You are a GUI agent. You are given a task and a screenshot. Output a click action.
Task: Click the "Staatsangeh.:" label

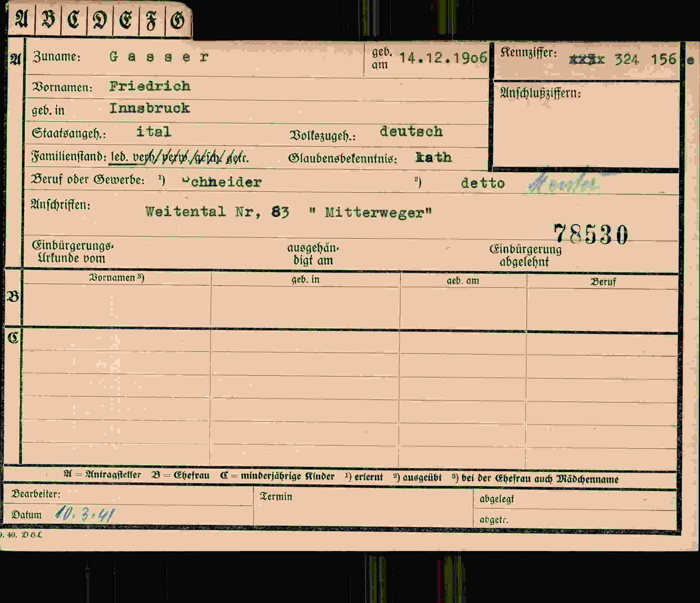click(69, 134)
